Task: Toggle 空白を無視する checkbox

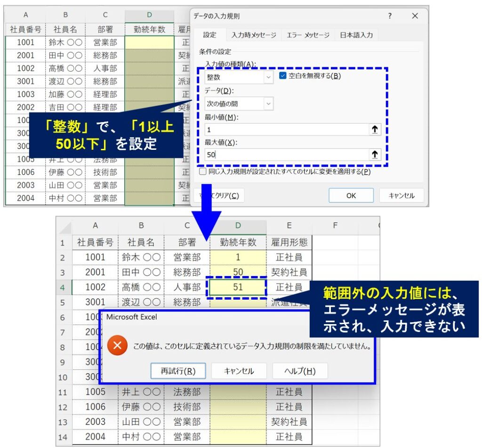Action: pyautogui.click(x=282, y=76)
